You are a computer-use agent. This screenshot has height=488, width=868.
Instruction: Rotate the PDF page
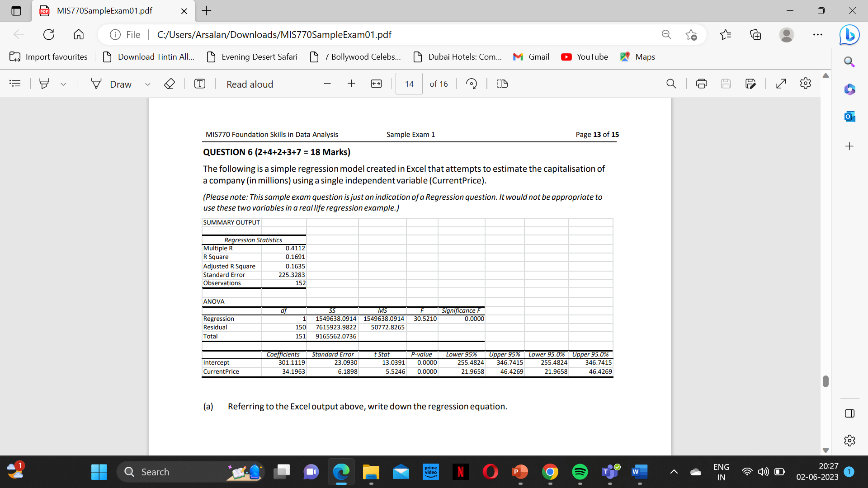(472, 84)
